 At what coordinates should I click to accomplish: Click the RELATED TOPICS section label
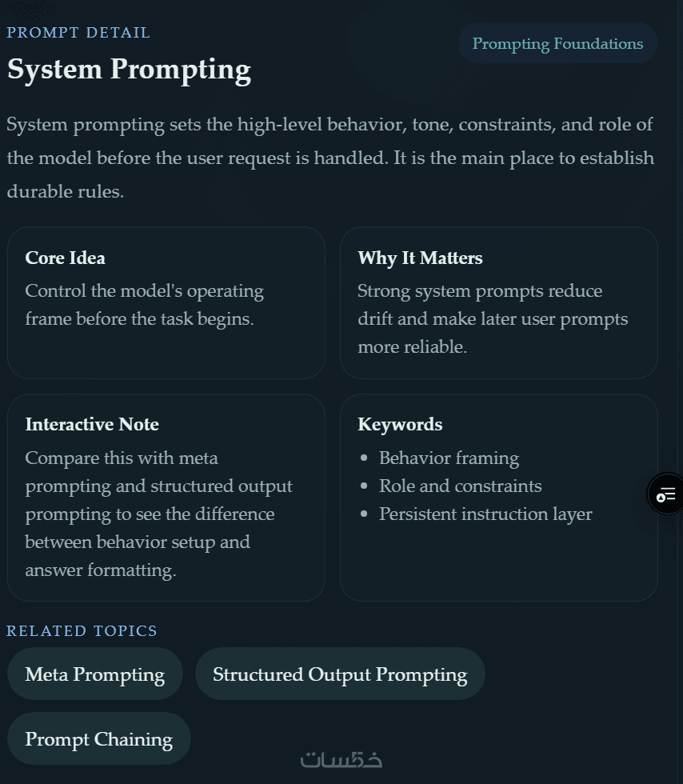82,631
